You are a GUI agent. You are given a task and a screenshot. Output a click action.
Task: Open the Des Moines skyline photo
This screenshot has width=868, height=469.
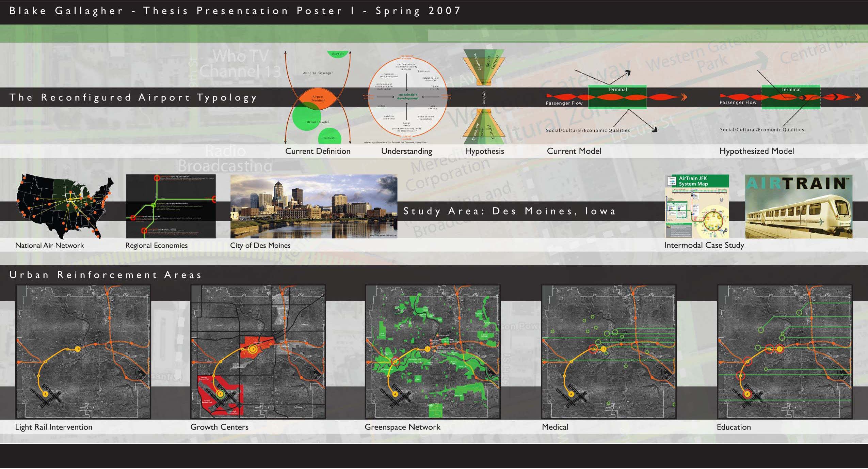click(314, 206)
